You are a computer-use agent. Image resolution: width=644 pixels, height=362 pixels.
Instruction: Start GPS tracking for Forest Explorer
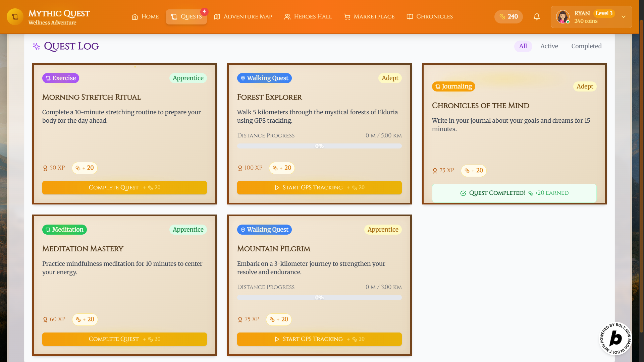[319, 188]
